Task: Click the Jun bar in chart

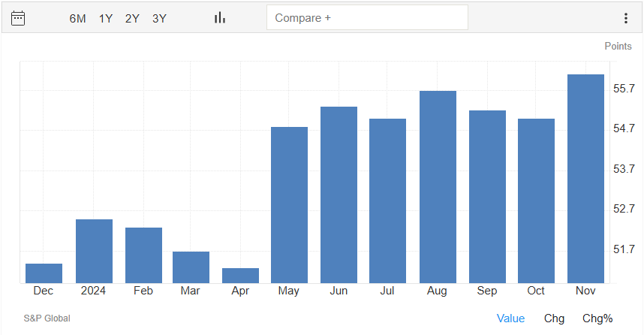Action: pos(339,195)
